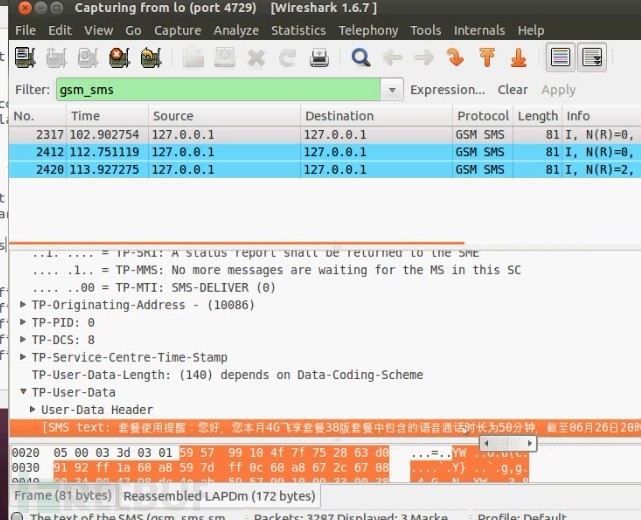Open the Edit menu

60,30
